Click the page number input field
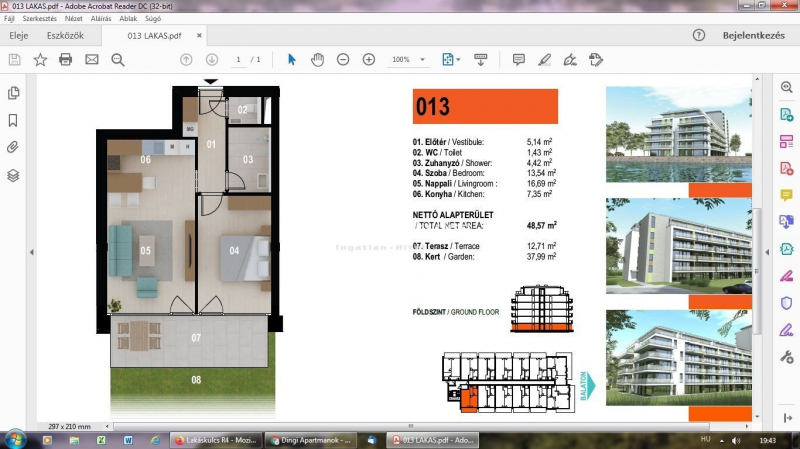 click(239, 60)
